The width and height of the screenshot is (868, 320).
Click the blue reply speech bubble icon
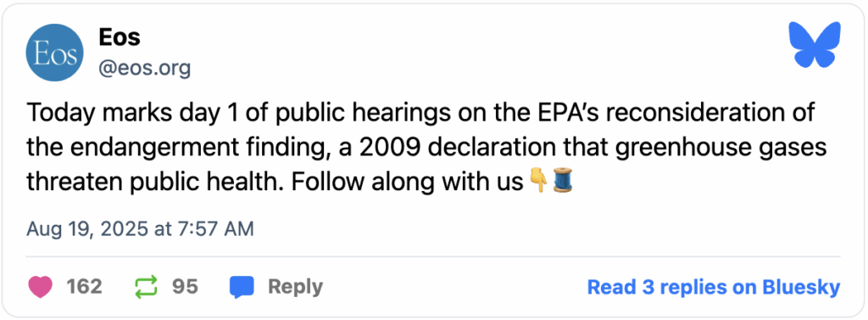242,287
